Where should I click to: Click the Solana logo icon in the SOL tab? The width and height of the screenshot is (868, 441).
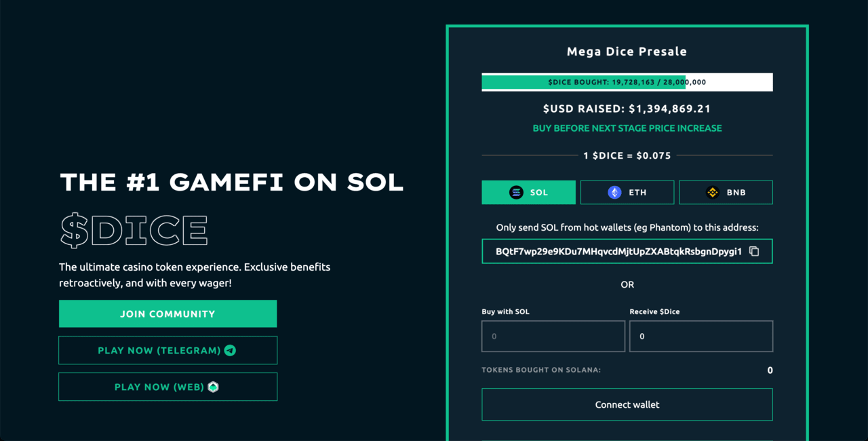(x=517, y=193)
